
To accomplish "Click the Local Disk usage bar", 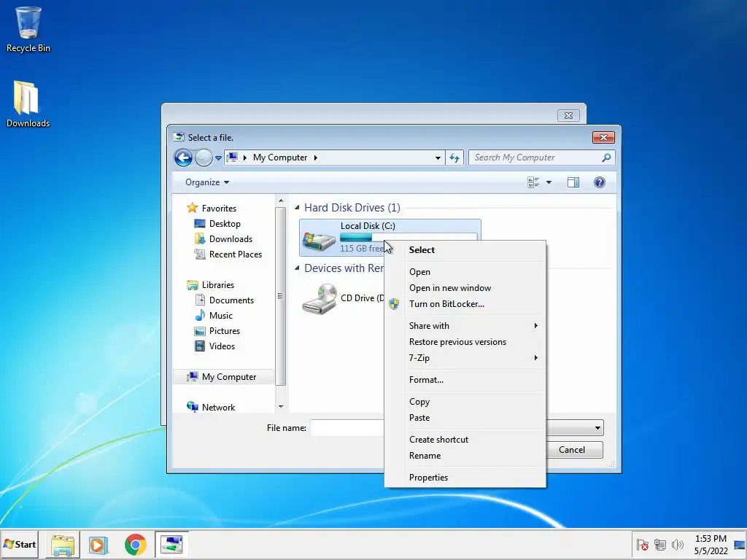I will click(x=409, y=237).
